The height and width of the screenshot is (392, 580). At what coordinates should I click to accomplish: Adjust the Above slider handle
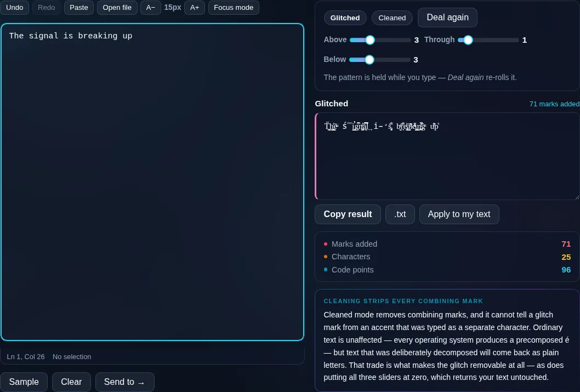pos(370,40)
